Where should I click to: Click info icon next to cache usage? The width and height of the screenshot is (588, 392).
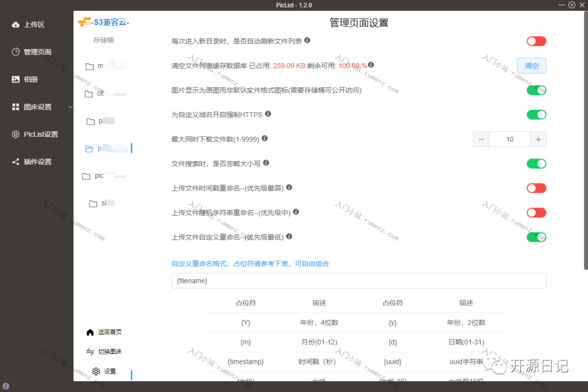tap(371, 65)
